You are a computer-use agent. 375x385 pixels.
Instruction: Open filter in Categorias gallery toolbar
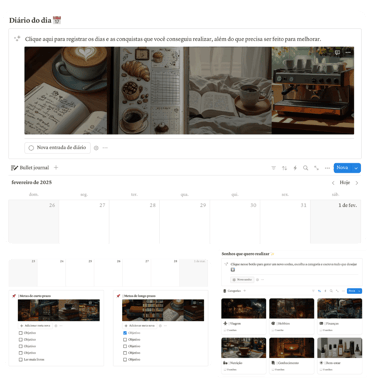point(313,291)
